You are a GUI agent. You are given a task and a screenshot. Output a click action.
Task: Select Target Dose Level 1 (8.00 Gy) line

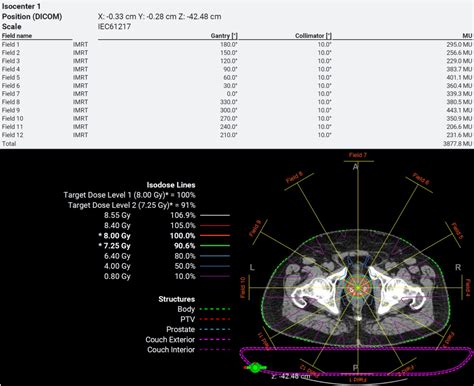tap(130, 195)
